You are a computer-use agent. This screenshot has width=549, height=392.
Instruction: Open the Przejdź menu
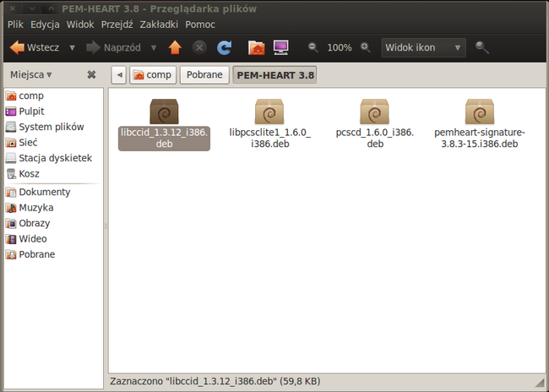coord(117,24)
